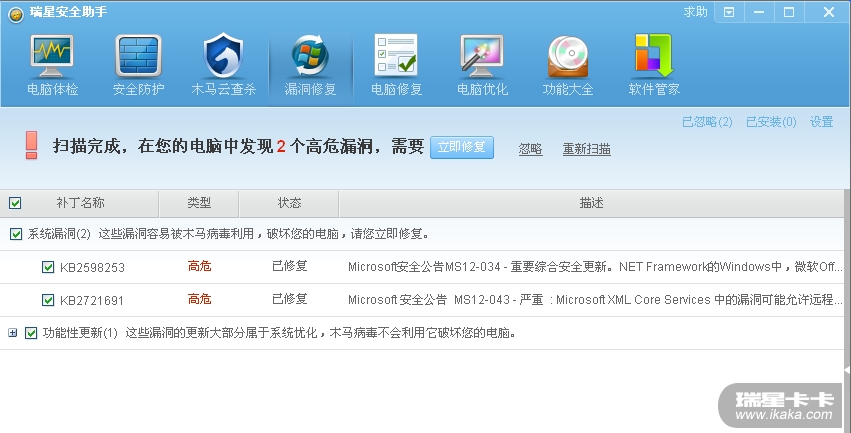Select the 漏洞修复 Windows update icon
The height and width of the screenshot is (433, 851).
(x=310, y=56)
